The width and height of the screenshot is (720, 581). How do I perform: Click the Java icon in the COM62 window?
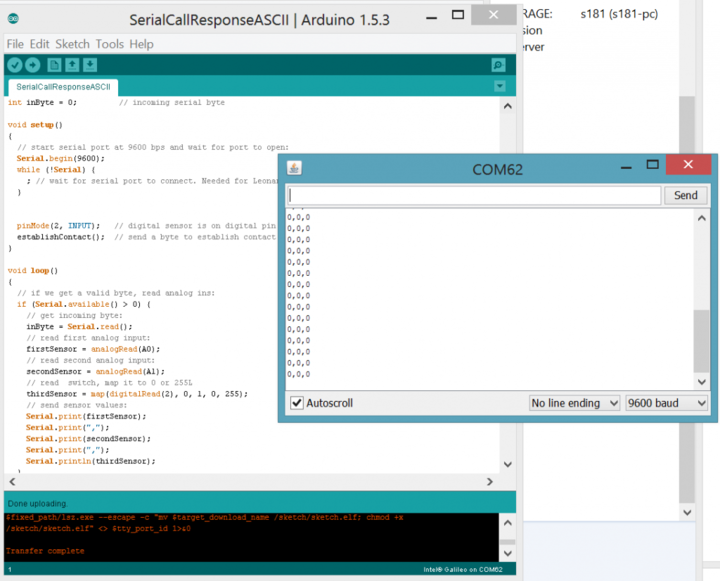pyautogui.click(x=294, y=168)
